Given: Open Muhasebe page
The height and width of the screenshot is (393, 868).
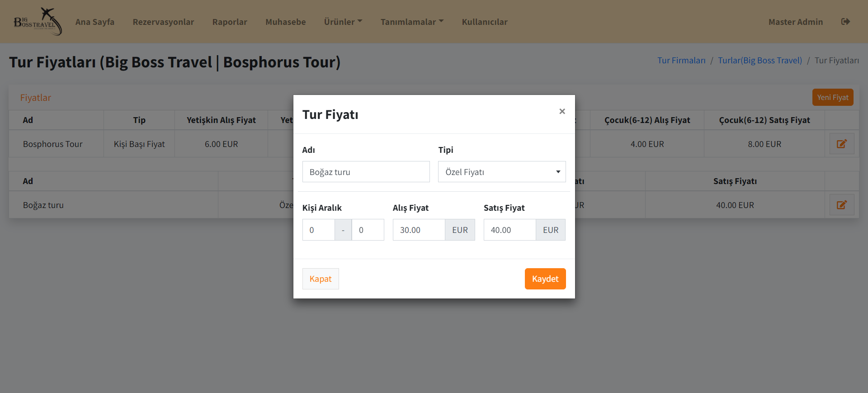Looking at the screenshot, I should tap(286, 22).
